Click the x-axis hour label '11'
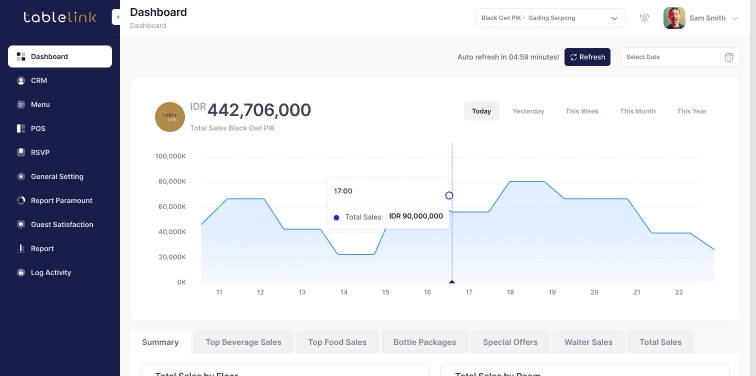 (219, 292)
